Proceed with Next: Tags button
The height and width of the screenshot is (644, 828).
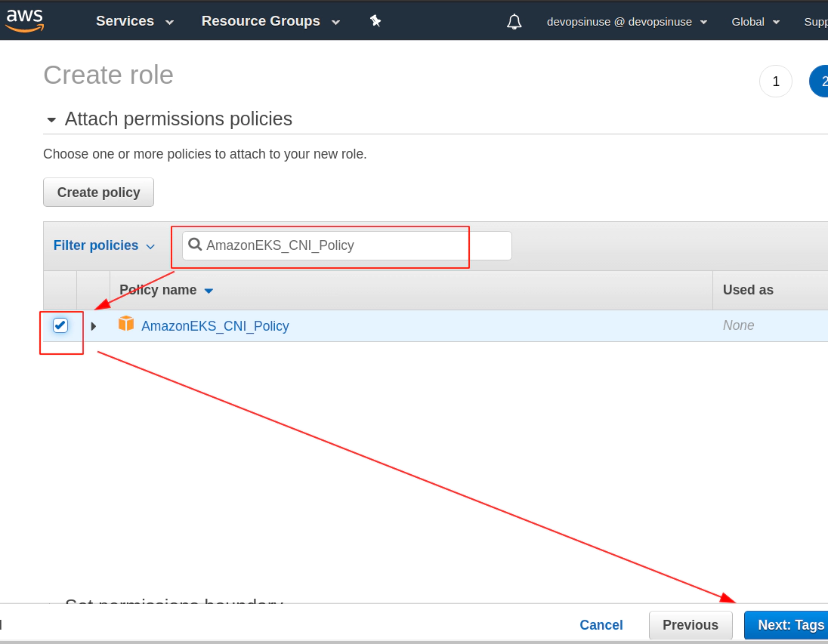786,625
